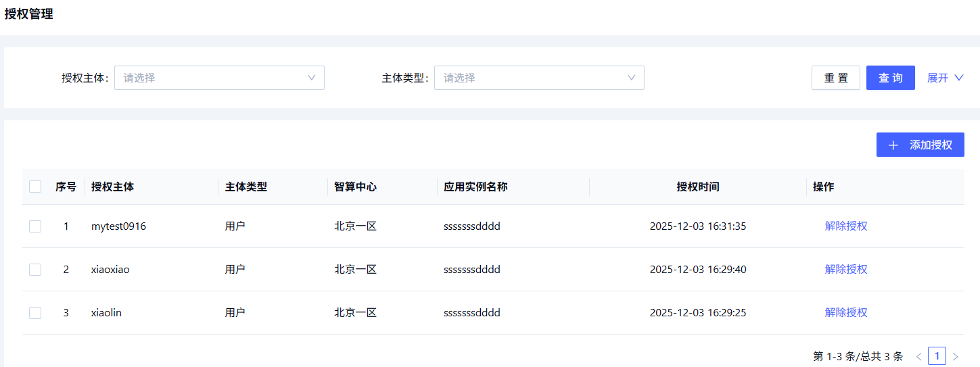This screenshot has width=980, height=367.
Task: Open the 主体类型 dropdown
Action: tap(538, 78)
